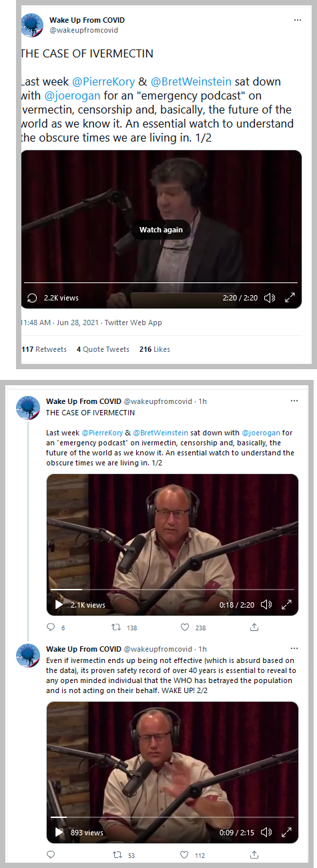Reply to the tweet with 6 replies

51,628
